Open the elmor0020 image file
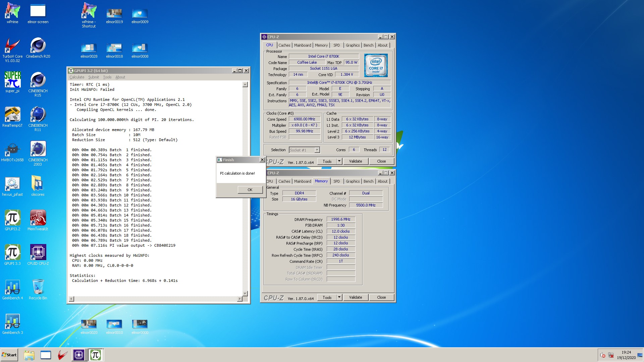 [89, 327]
